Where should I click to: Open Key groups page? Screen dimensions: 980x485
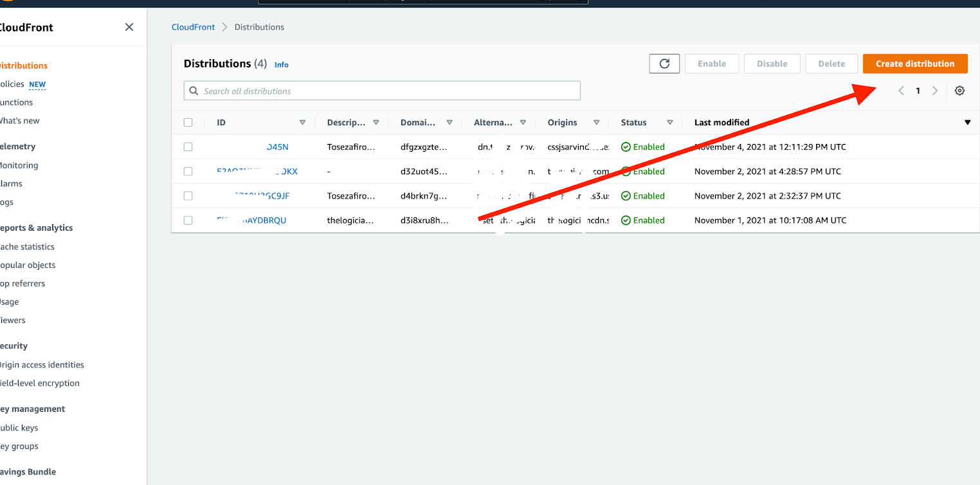[19, 446]
